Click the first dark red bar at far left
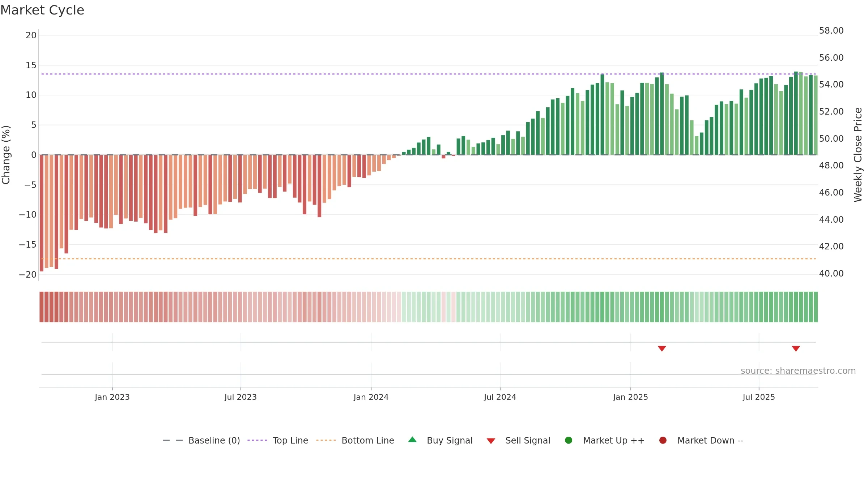Screen dimensions: 868x488 click(42, 213)
